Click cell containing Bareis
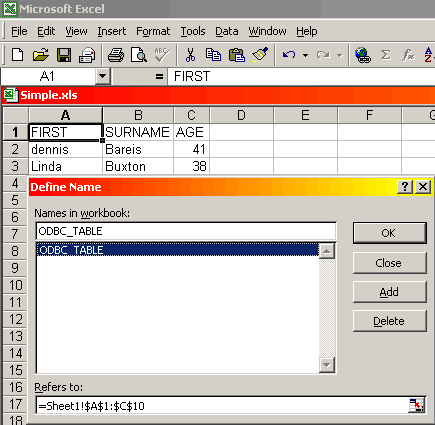 [138, 149]
